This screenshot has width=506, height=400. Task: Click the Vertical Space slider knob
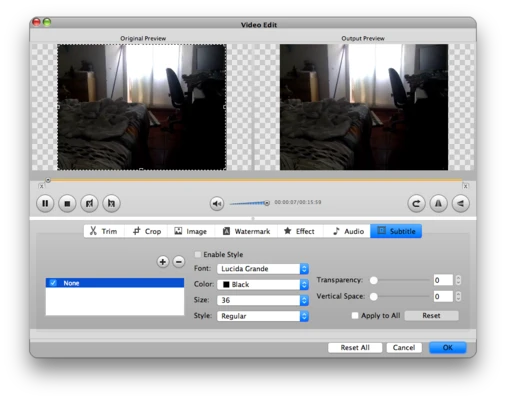pyautogui.click(x=374, y=296)
